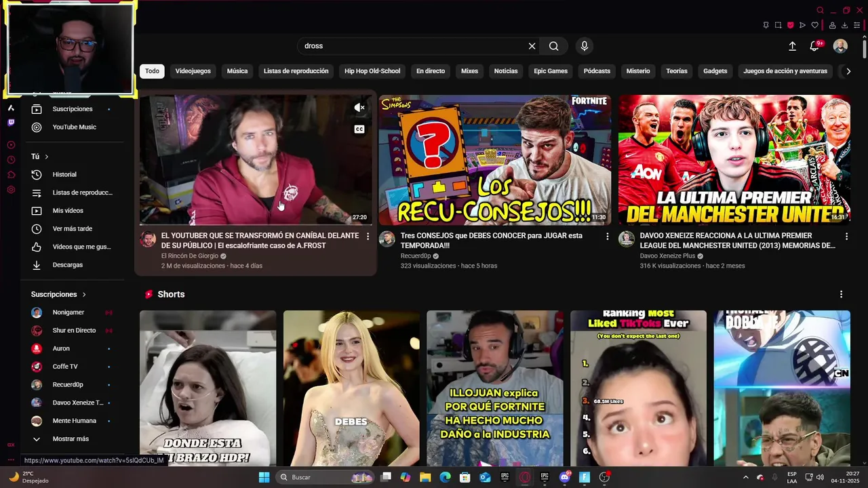
Task: Open browser search-tabs magnifier icon
Action: (820, 10)
